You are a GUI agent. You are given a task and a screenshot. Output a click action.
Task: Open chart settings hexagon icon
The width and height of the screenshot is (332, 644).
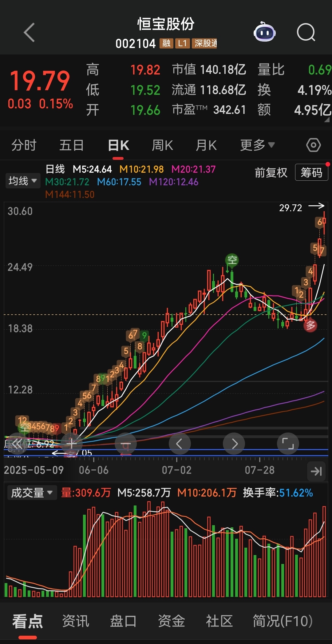(x=313, y=145)
